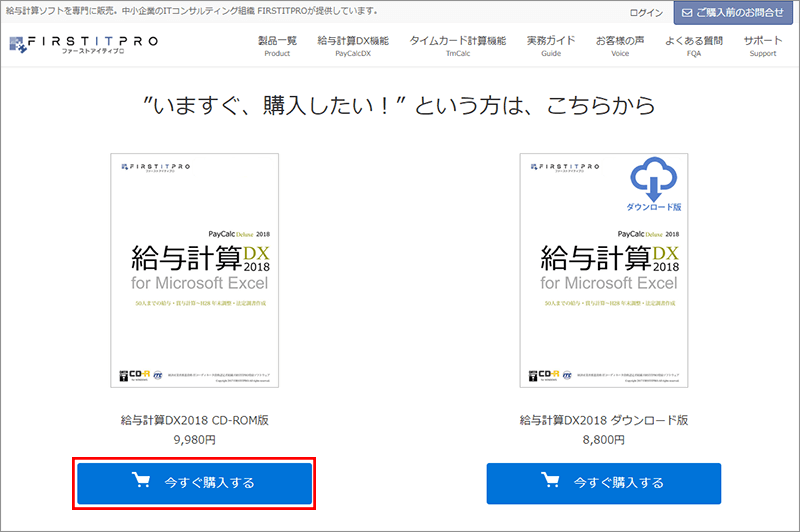Click the envelope icon in the inquiry button
Screen dimensions: 800x532
click(687, 13)
